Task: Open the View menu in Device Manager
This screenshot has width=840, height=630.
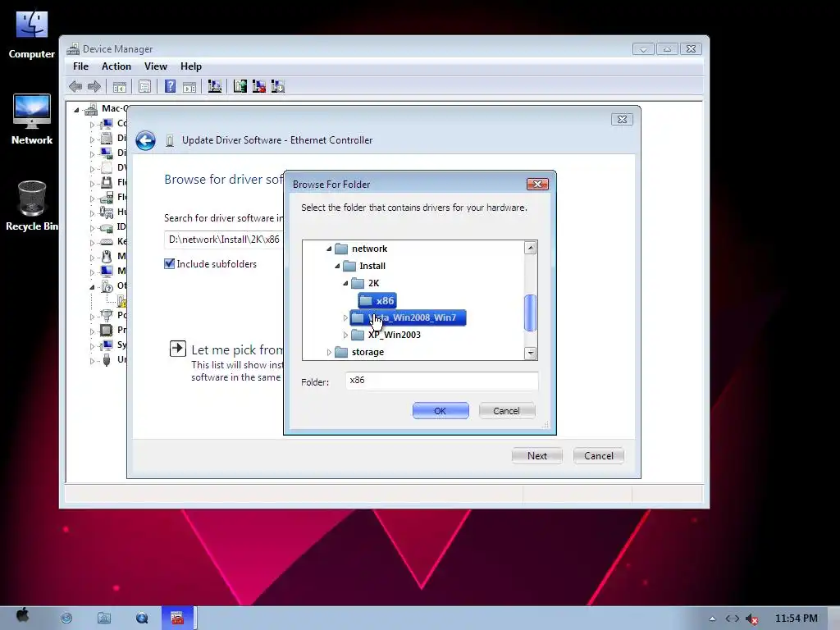Action: click(x=155, y=66)
